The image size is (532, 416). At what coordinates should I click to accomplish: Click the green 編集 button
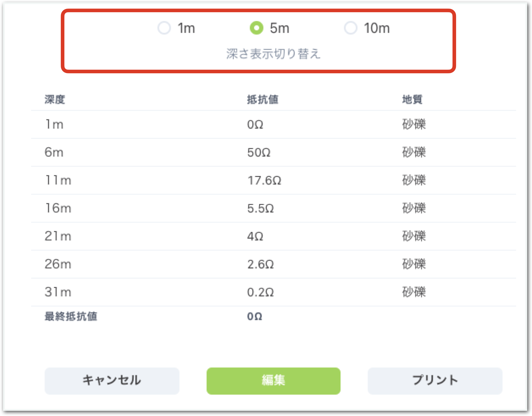(x=273, y=381)
